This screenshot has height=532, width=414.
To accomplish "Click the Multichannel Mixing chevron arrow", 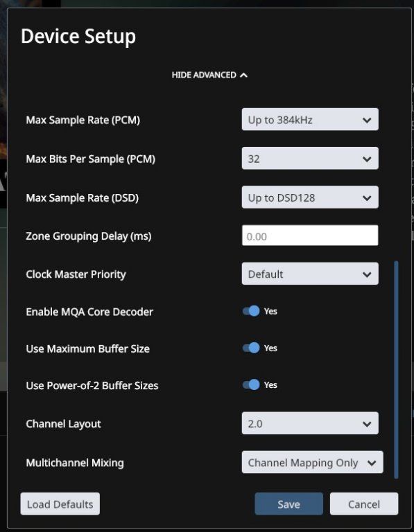I will pyautogui.click(x=372, y=463).
